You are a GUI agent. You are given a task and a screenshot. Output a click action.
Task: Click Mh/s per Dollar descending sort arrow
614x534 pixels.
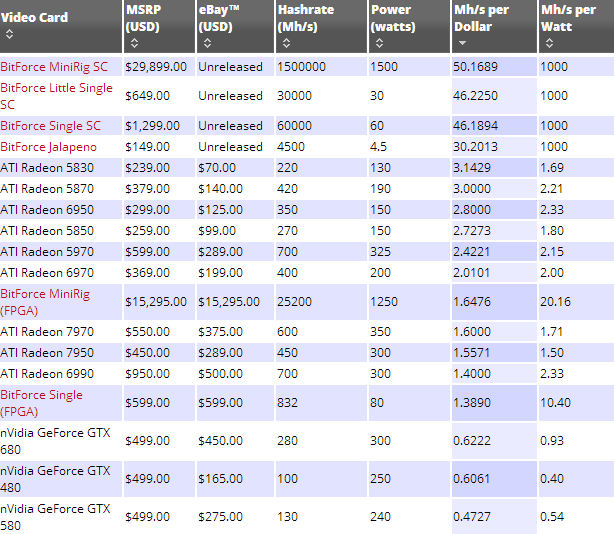(462, 43)
